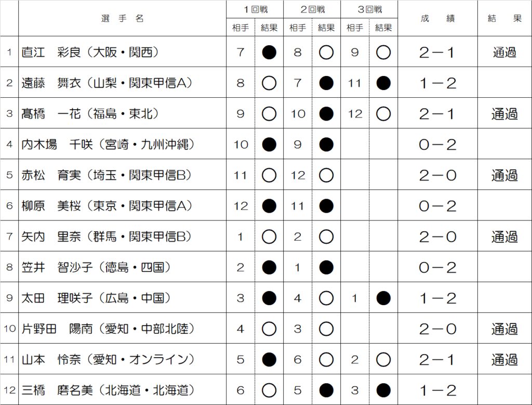Click the 2－0 score for 赤松 育実
Viewport: 532px width, 405px height.
(437, 176)
